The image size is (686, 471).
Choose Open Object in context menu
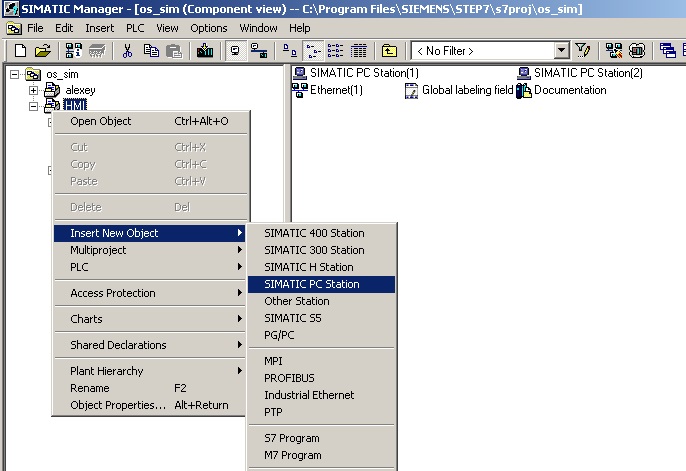click(149, 121)
